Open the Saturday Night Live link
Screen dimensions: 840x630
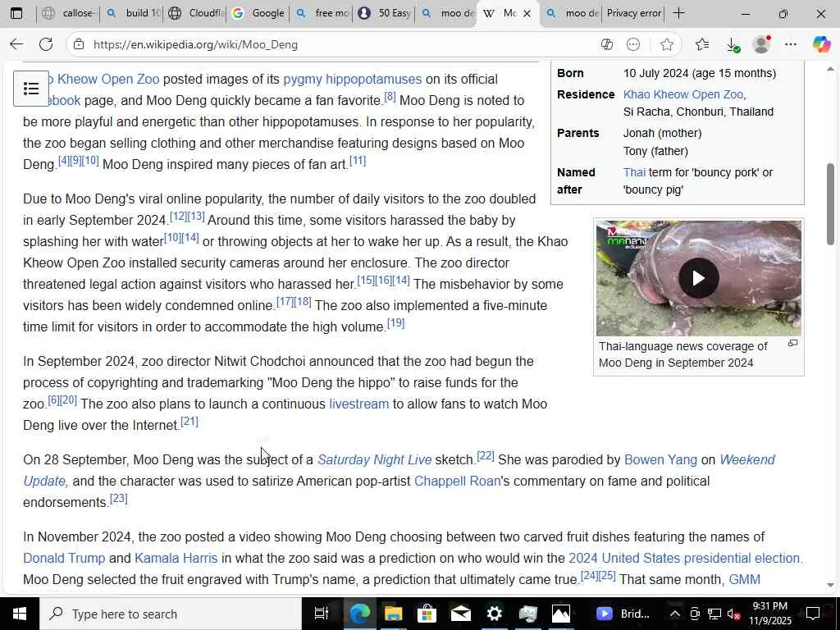point(374,459)
